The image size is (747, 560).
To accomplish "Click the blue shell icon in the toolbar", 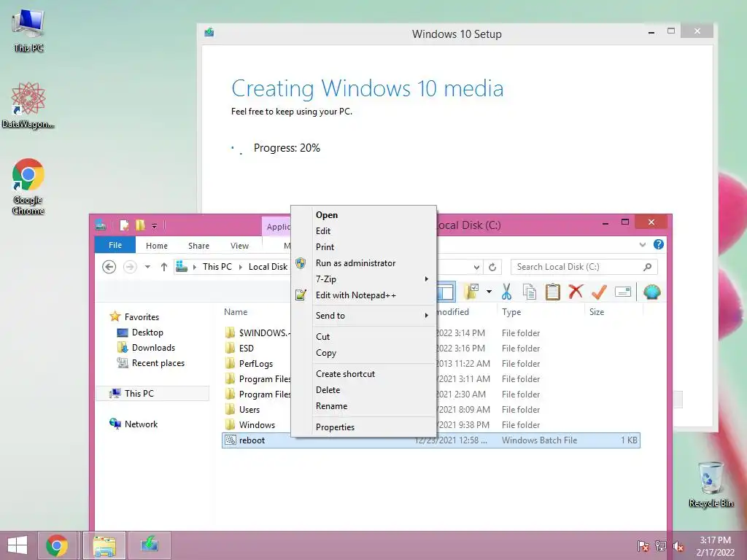I will [x=651, y=292].
